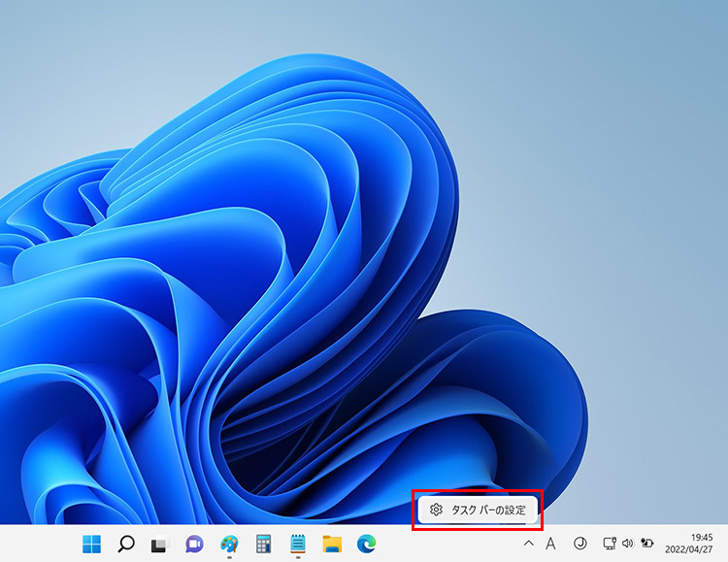Expand the hidden system tray icons chevron
The width and height of the screenshot is (728, 562).
click(528, 544)
